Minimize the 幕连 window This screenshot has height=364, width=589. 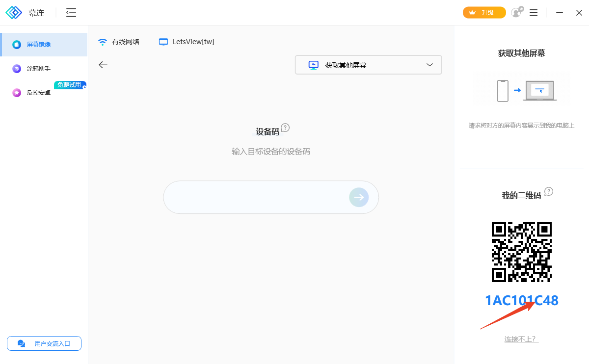coord(560,13)
